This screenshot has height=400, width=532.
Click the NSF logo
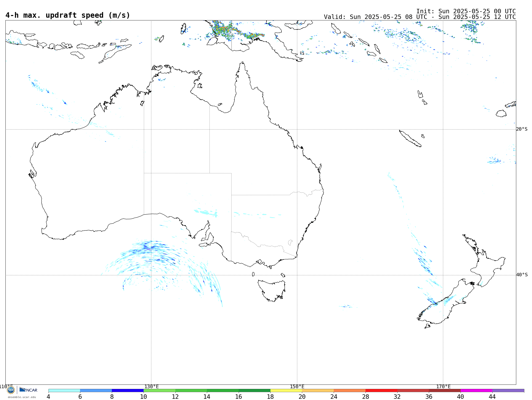point(11,390)
